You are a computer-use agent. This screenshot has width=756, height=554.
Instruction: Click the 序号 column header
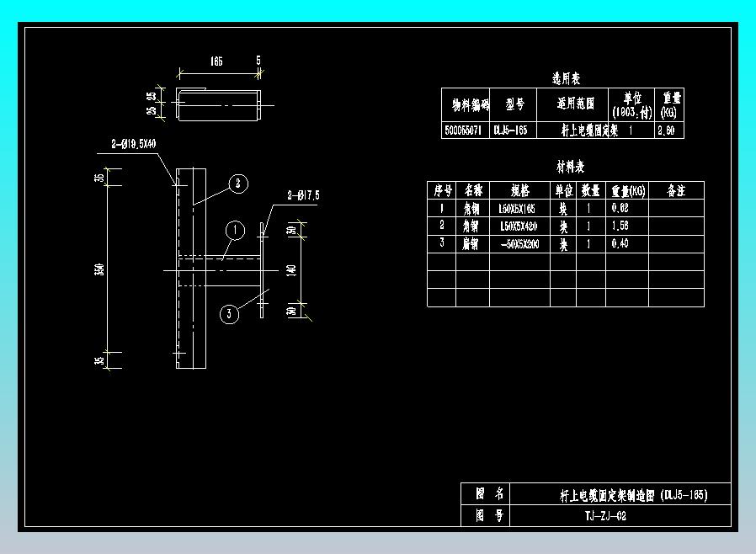point(443,190)
